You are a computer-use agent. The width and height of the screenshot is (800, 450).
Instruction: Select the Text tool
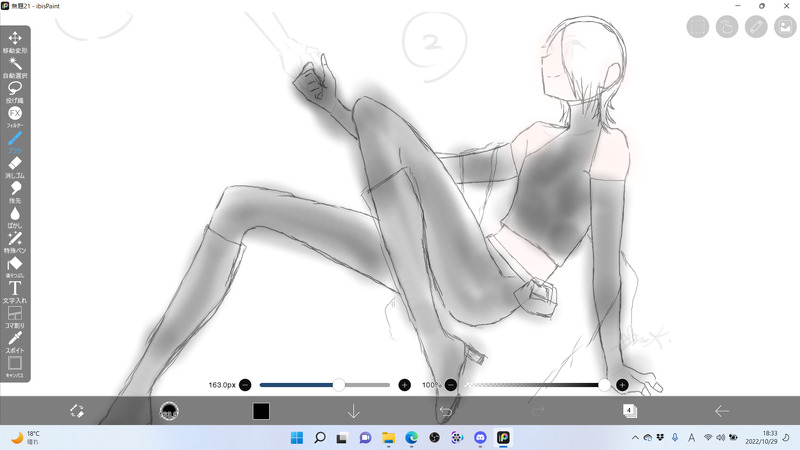(x=15, y=292)
